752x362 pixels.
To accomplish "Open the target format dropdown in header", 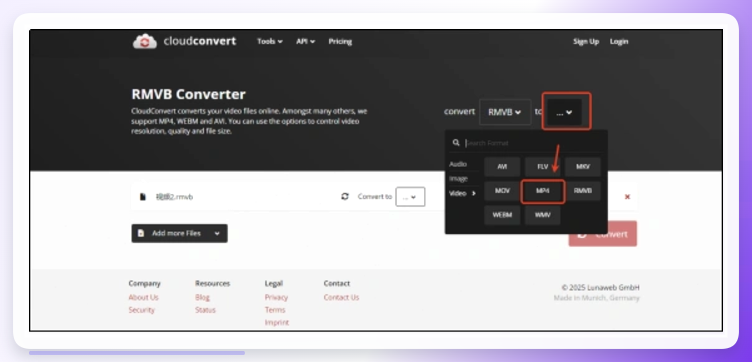I will pos(564,112).
